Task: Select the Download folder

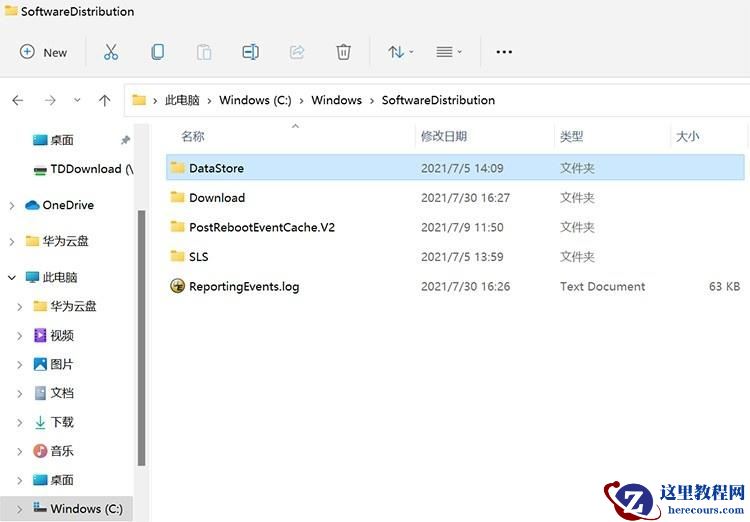Action: (455, 198)
